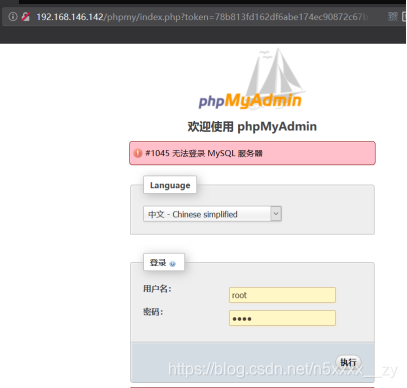Click the phpMyAdmin logo
407x388 pixels.
[252, 79]
